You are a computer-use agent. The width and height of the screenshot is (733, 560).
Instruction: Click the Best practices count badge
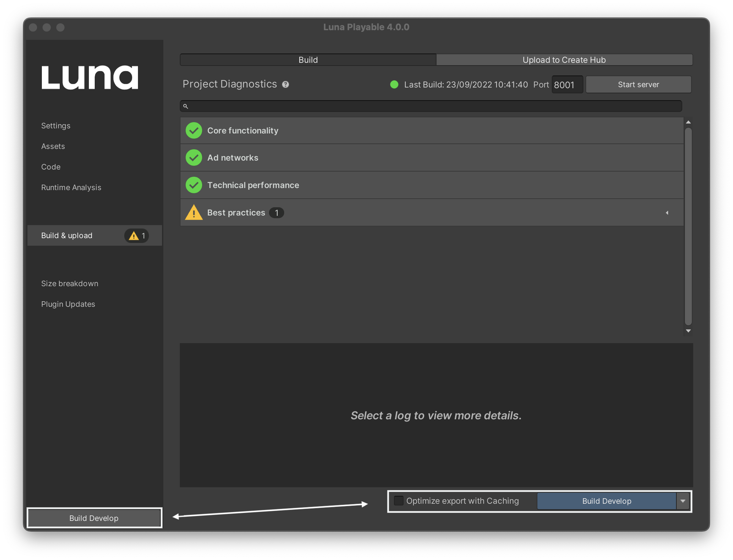click(x=277, y=213)
